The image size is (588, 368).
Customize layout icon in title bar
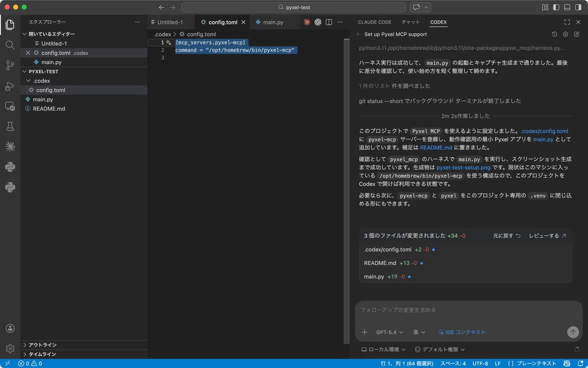(545, 7)
